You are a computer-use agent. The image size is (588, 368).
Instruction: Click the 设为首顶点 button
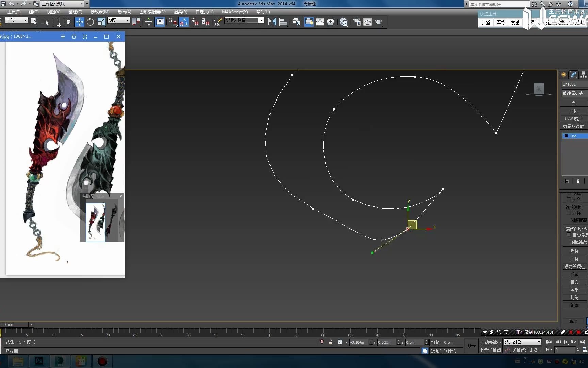tap(575, 266)
